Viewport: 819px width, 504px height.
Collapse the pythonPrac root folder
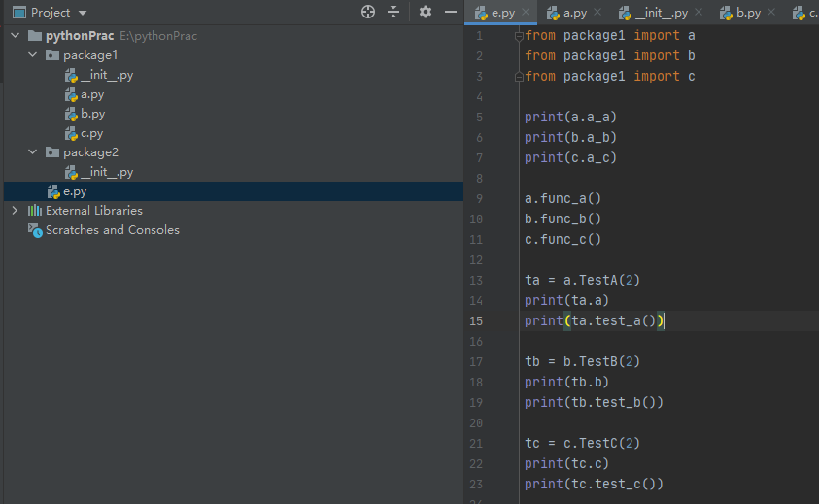pos(16,36)
